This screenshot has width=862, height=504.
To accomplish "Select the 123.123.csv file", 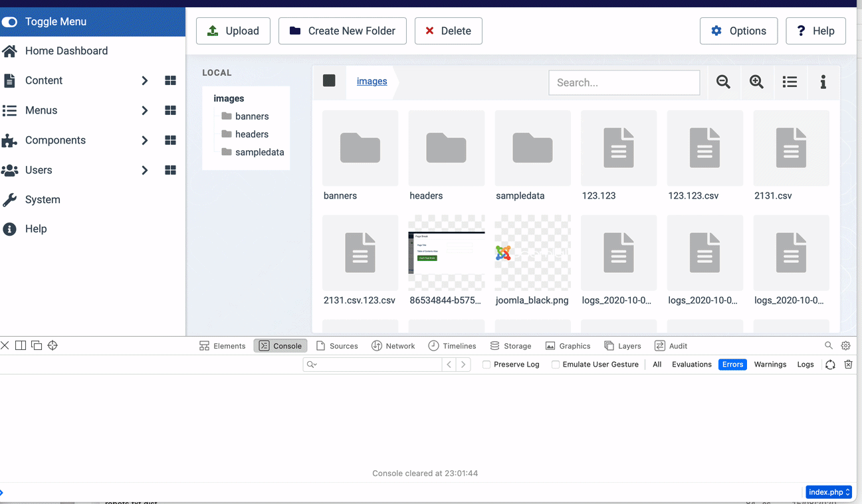I will click(x=705, y=148).
